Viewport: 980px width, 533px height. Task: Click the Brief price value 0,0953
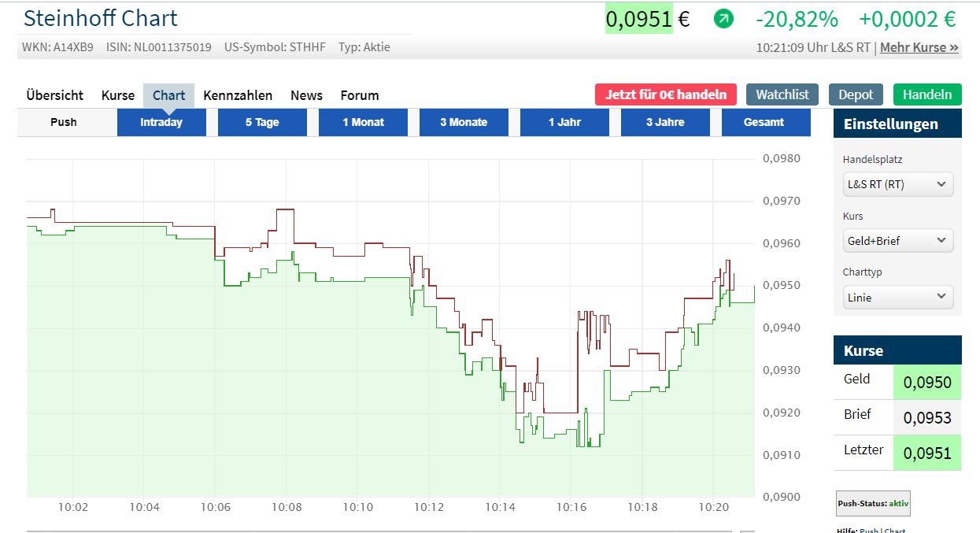(927, 418)
